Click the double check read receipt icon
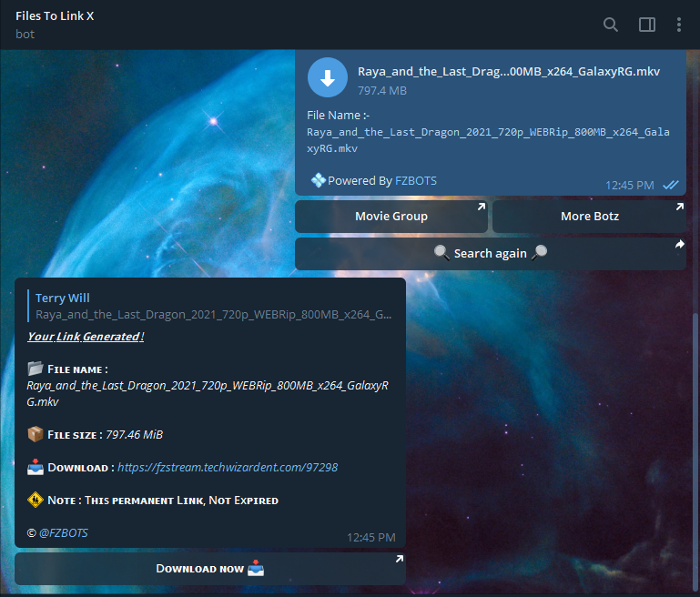700x597 pixels. click(671, 185)
